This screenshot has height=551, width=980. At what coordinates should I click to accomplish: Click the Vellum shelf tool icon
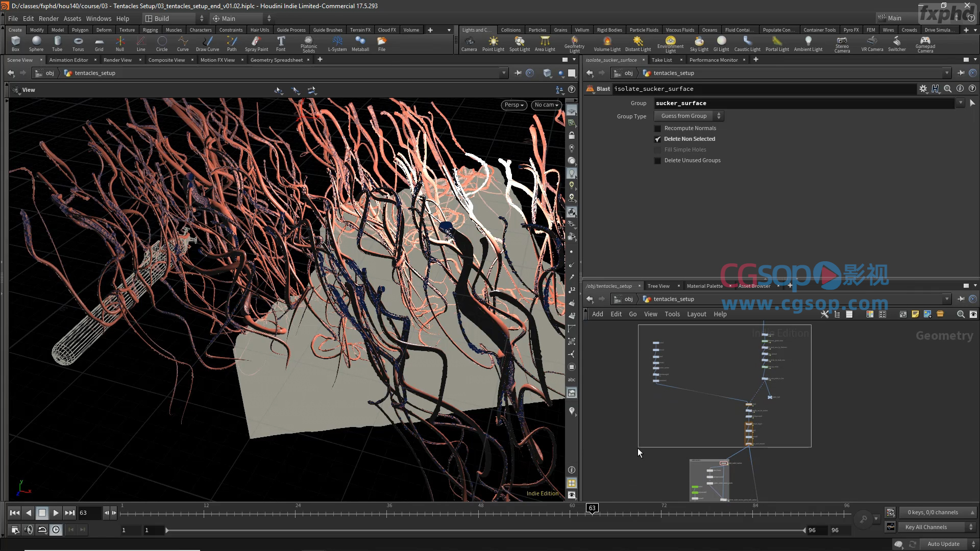580,30
